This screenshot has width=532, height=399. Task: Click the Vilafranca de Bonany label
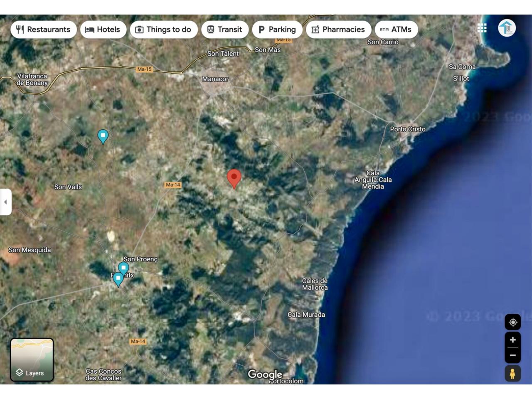point(32,79)
